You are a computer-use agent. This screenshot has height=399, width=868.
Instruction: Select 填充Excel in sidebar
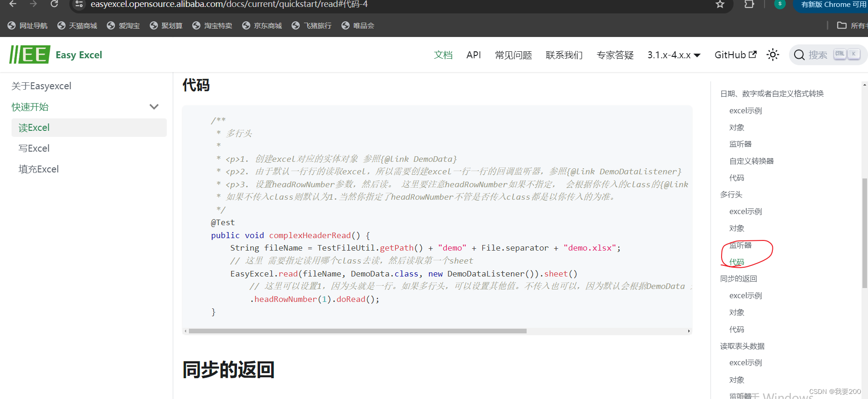[39, 169]
